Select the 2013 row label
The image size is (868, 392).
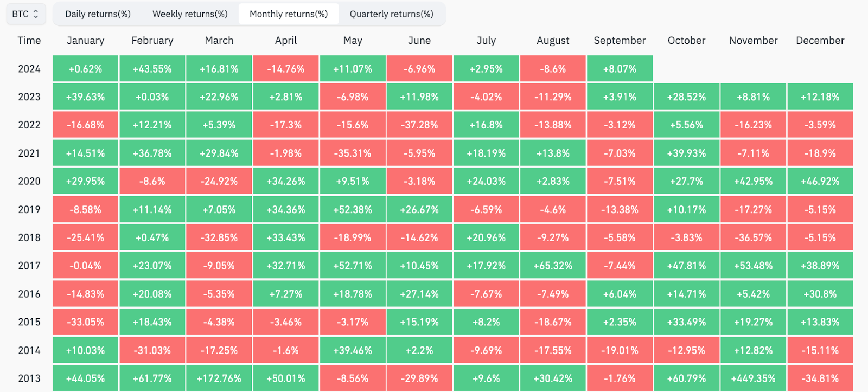point(29,378)
